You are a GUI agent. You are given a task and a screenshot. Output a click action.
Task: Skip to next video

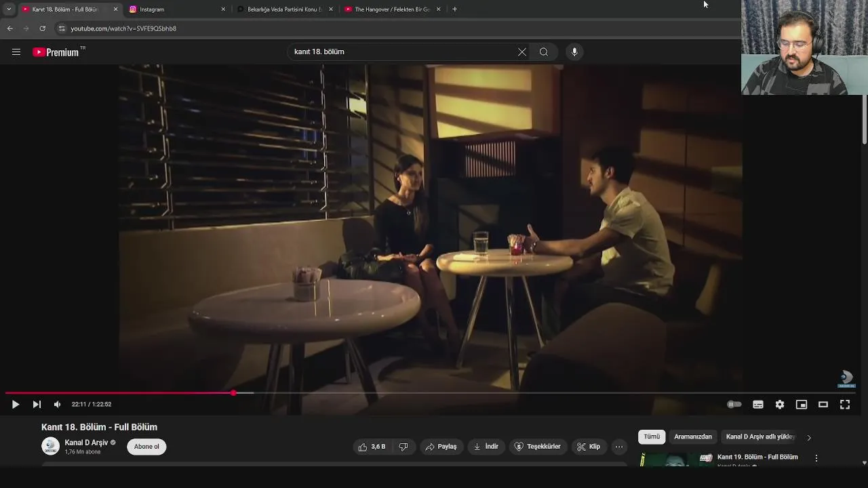[x=37, y=405]
